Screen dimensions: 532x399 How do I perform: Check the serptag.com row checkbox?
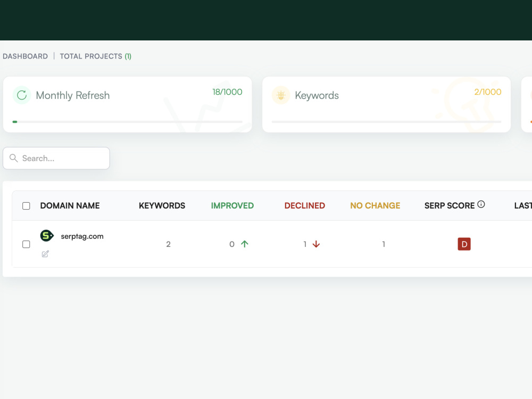tap(26, 244)
